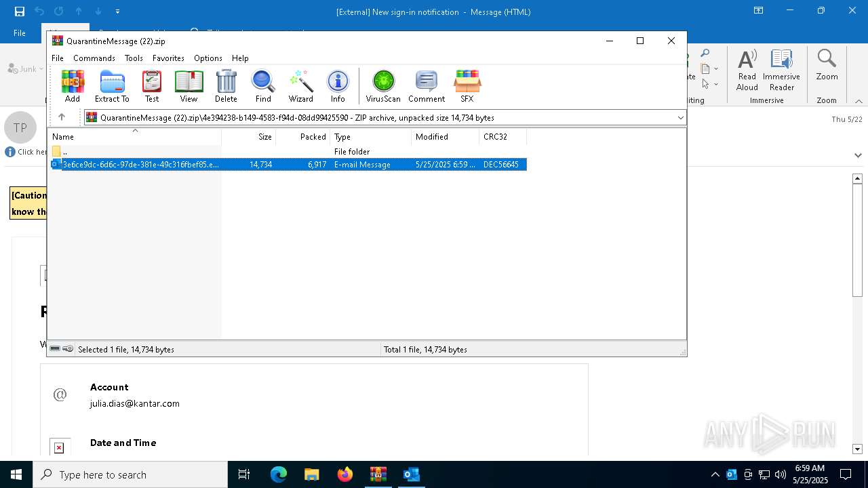Open Outlook File tab
Viewport: 868px width, 488px height.
pyautogui.click(x=20, y=33)
